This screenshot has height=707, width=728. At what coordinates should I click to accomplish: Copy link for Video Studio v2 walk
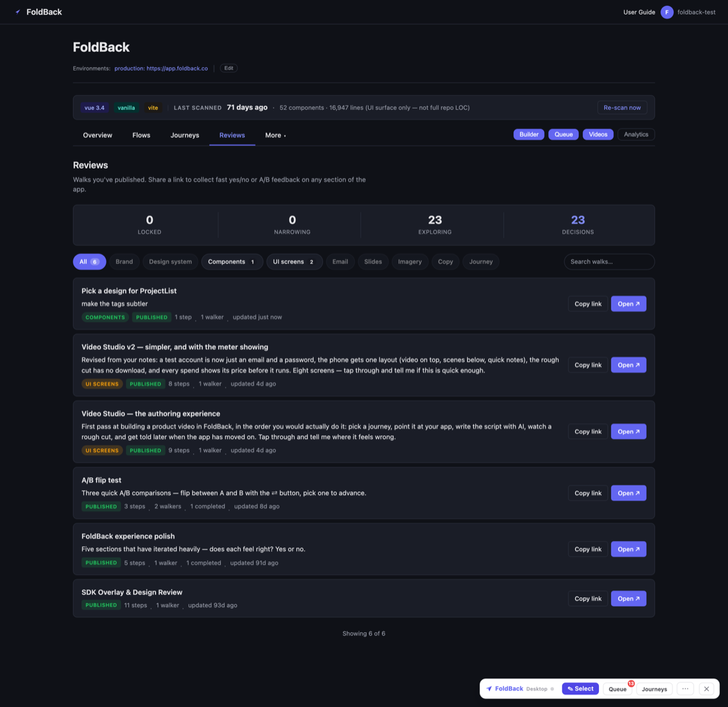(588, 365)
